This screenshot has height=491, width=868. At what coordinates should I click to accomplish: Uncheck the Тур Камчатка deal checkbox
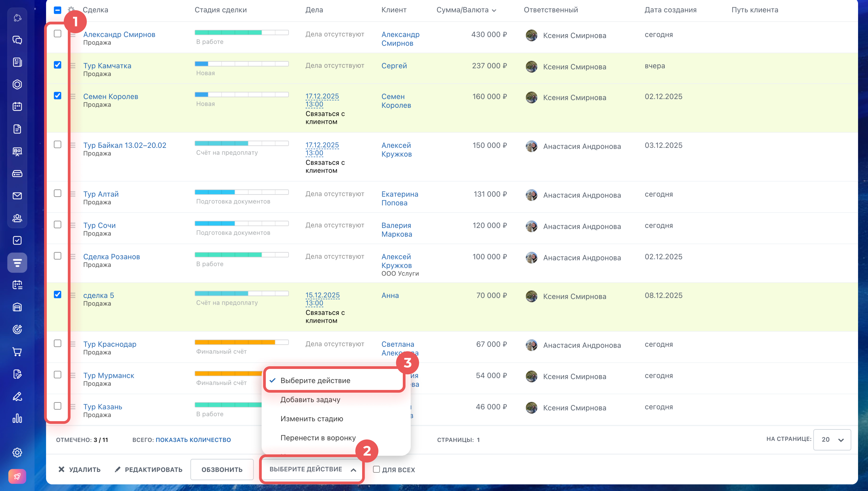point(58,65)
